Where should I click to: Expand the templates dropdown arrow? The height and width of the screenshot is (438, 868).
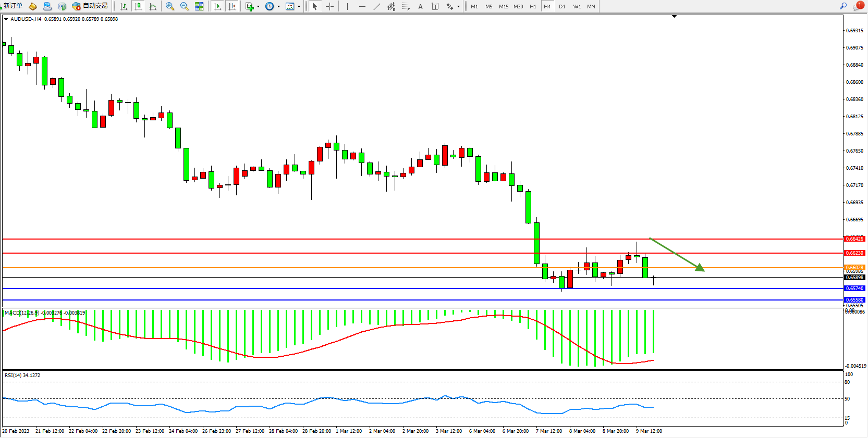299,7
